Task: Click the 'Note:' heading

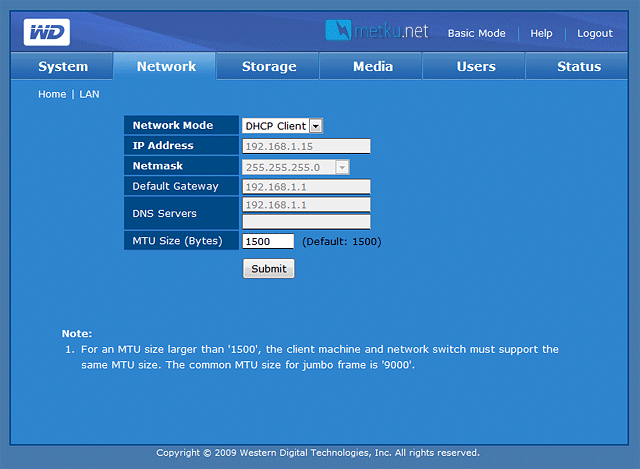Action: [x=77, y=333]
